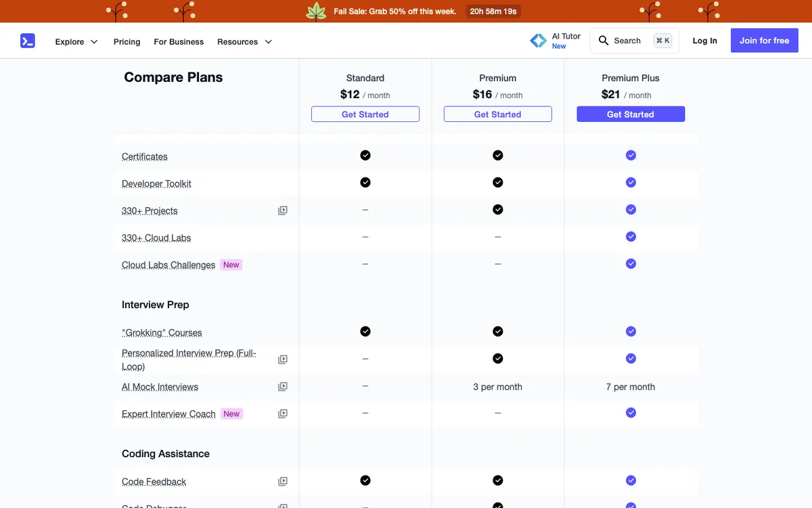Click the "3 per month" Premium value

pos(498,387)
